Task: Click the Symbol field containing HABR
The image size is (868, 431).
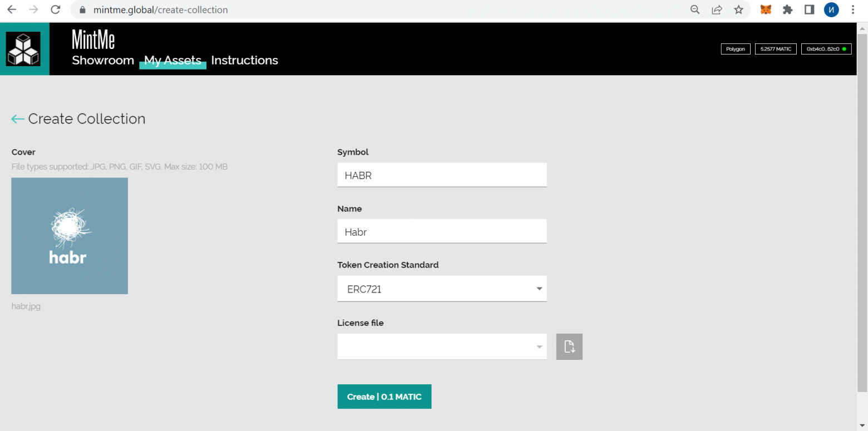Action: pos(442,175)
